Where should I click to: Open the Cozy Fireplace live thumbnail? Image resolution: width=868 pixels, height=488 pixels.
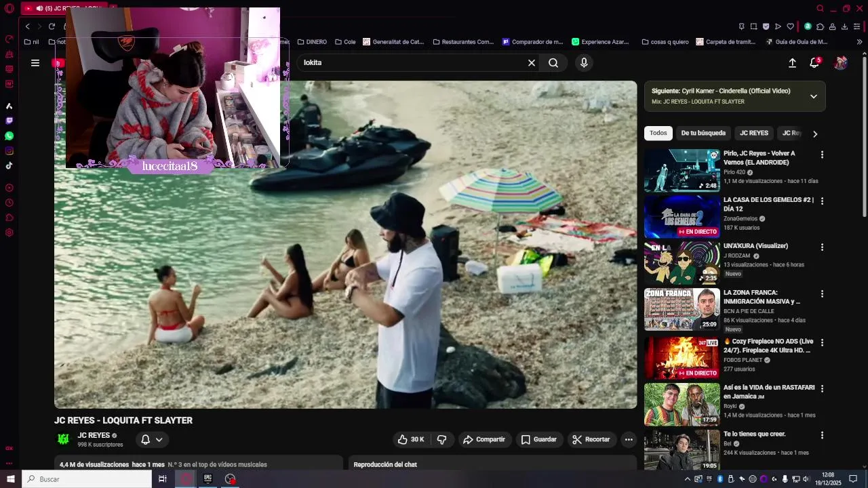(682, 358)
